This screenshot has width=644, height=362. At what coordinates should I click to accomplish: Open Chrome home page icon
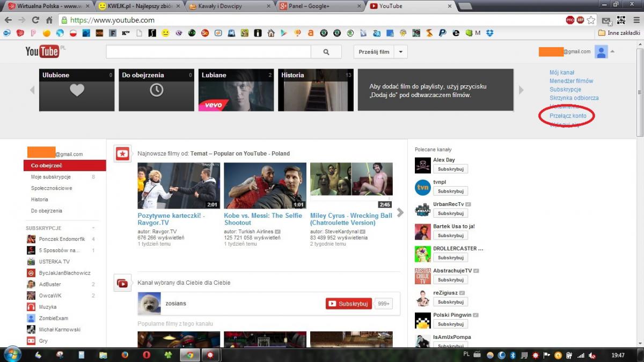(x=49, y=20)
